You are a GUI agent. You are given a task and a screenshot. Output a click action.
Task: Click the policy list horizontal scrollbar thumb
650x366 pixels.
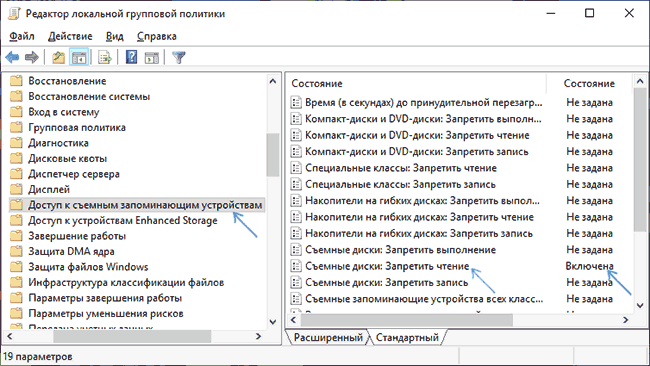pyautogui.click(x=407, y=320)
